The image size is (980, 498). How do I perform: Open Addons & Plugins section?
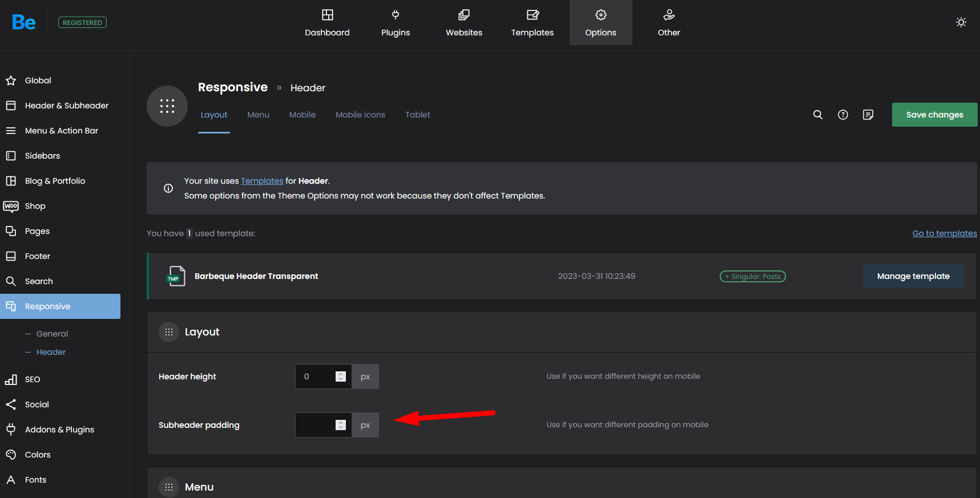61,430
